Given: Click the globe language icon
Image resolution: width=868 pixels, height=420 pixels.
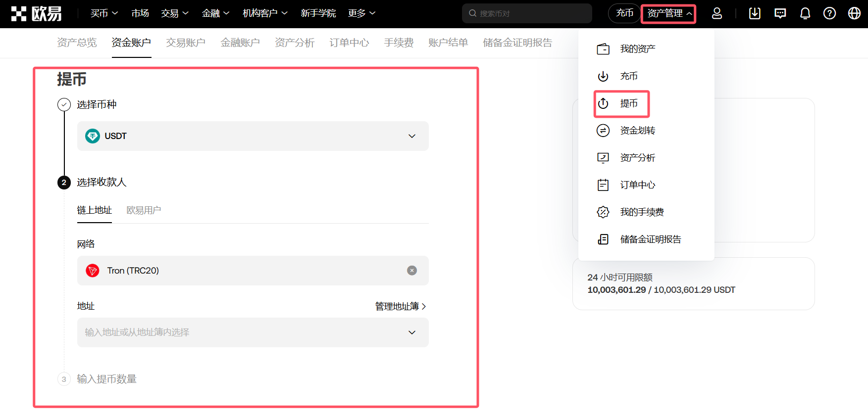Looking at the screenshot, I should pos(854,13).
